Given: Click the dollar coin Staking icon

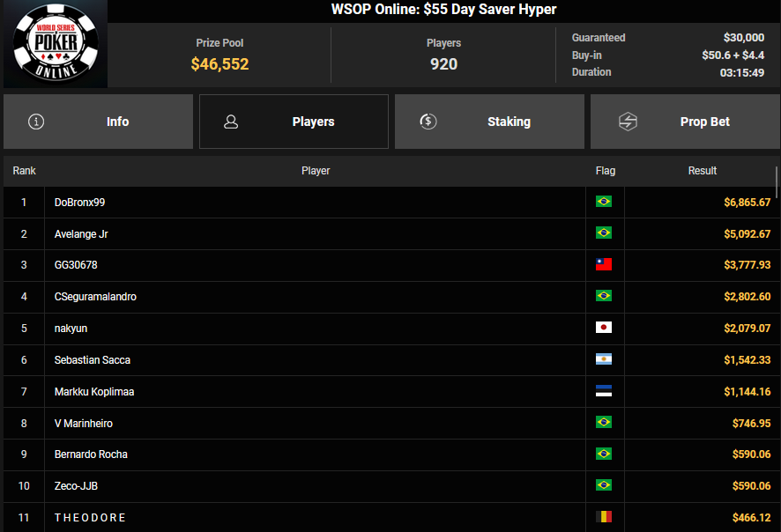Looking at the screenshot, I should click(428, 122).
